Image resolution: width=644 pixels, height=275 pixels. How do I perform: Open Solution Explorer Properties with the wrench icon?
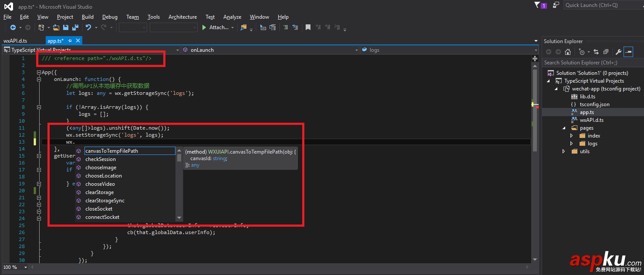pyautogui.click(x=619, y=51)
